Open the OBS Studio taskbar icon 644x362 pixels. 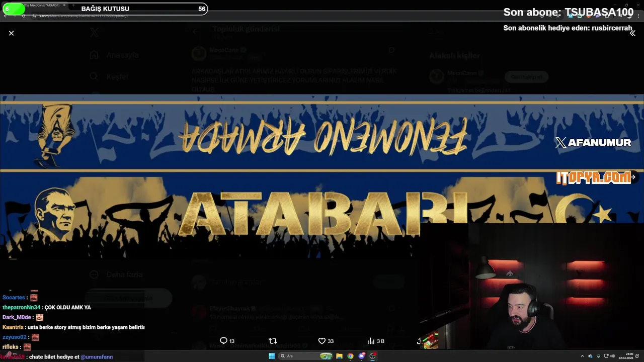372,356
